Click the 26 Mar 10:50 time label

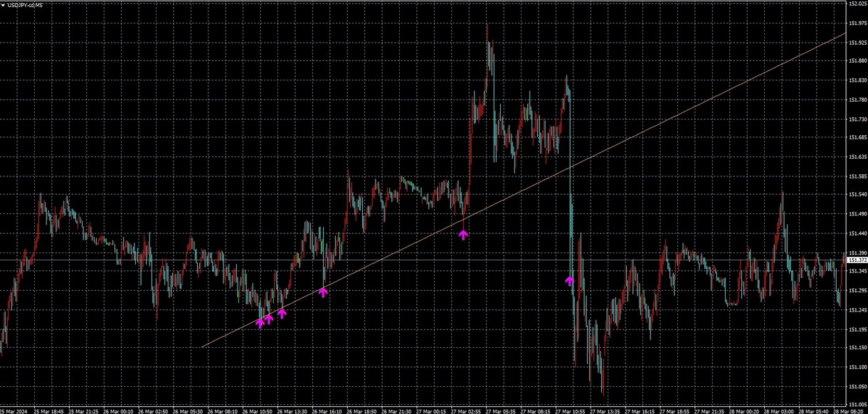[x=258, y=410]
